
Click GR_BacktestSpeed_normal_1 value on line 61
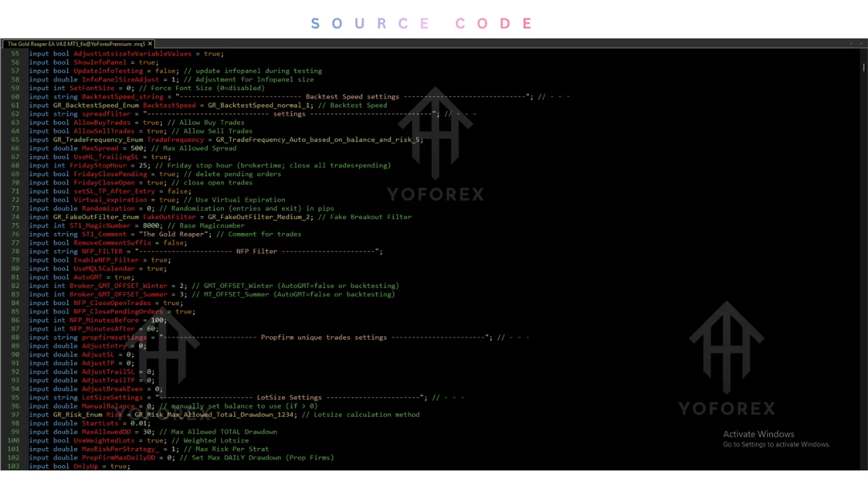point(260,105)
